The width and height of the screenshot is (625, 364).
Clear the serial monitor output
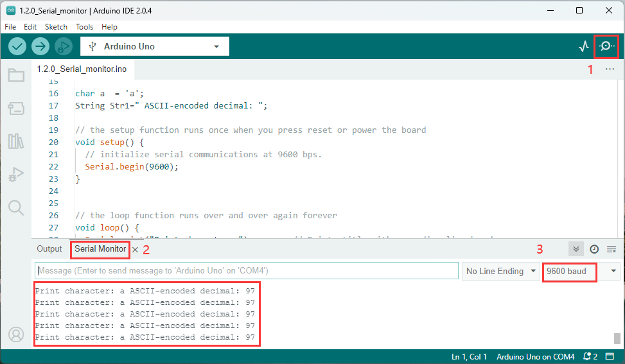[x=612, y=249]
